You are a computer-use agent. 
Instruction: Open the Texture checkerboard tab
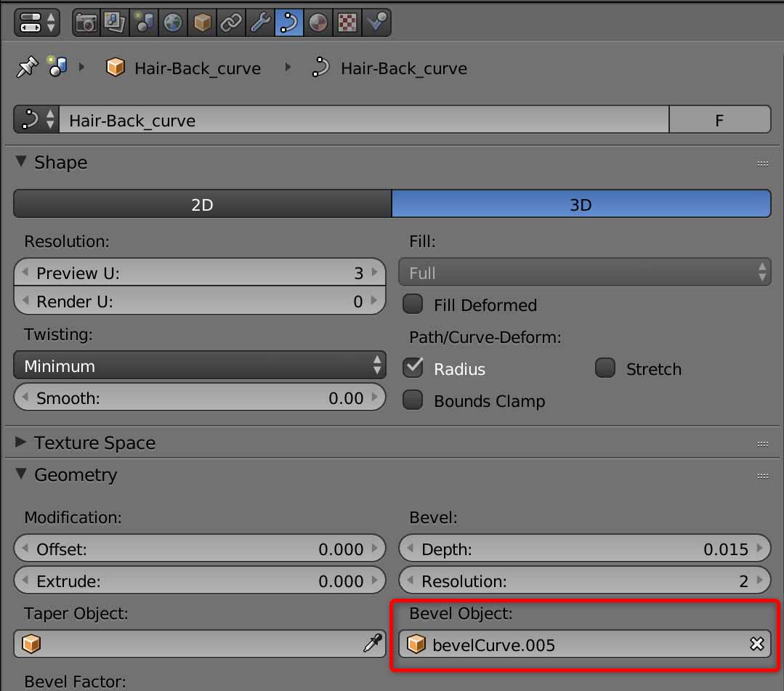click(x=347, y=23)
